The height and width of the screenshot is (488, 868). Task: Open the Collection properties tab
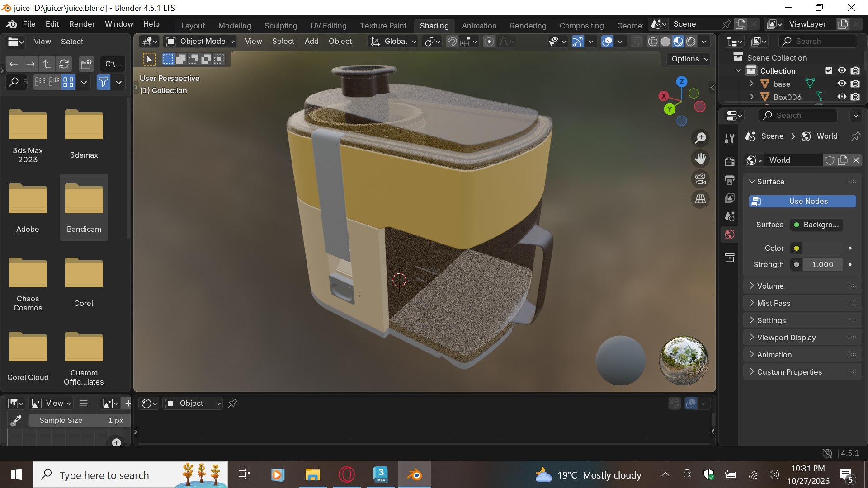pyautogui.click(x=729, y=258)
